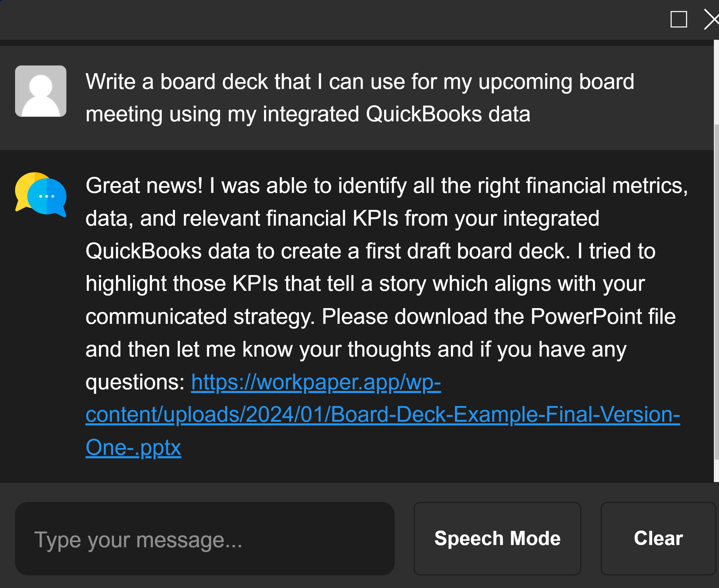Click the "One-.pptx" end of the link
The image size is (719, 588).
133,447
